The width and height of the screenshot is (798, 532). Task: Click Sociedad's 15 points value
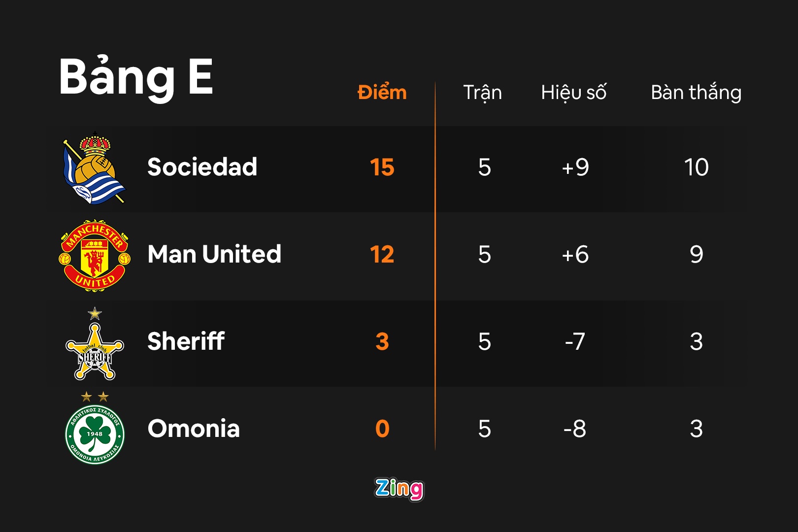(x=382, y=167)
